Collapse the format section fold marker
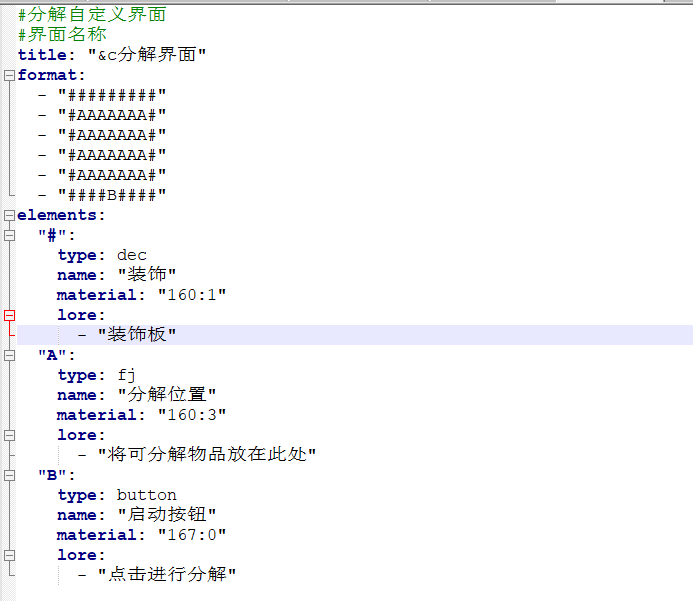The height and width of the screenshot is (601, 693). pos(9,75)
